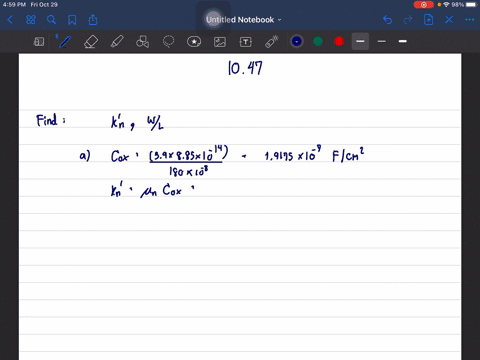Select the Text box tool
This screenshot has width=480, height=360.
(x=246, y=42)
